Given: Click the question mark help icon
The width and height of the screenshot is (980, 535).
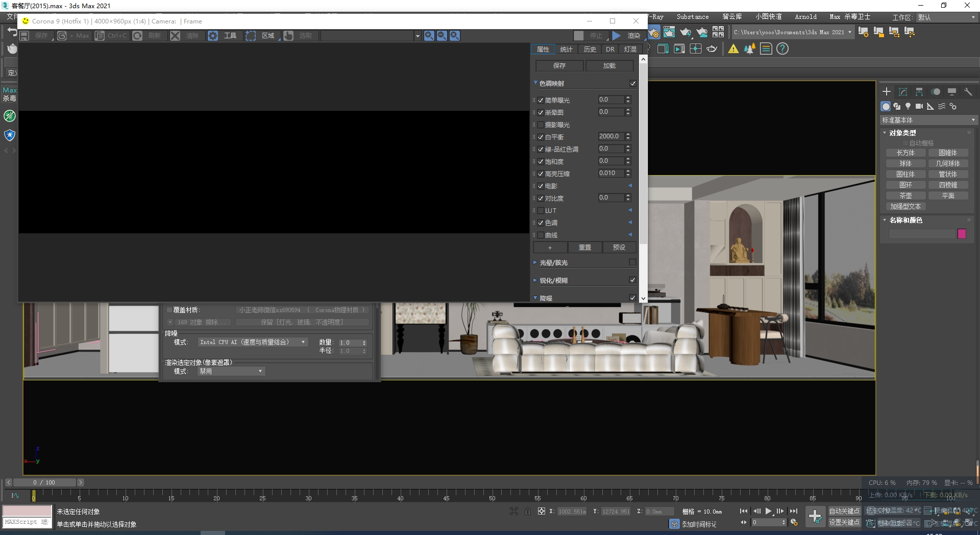Looking at the screenshot, I should (x=782, y=49).
